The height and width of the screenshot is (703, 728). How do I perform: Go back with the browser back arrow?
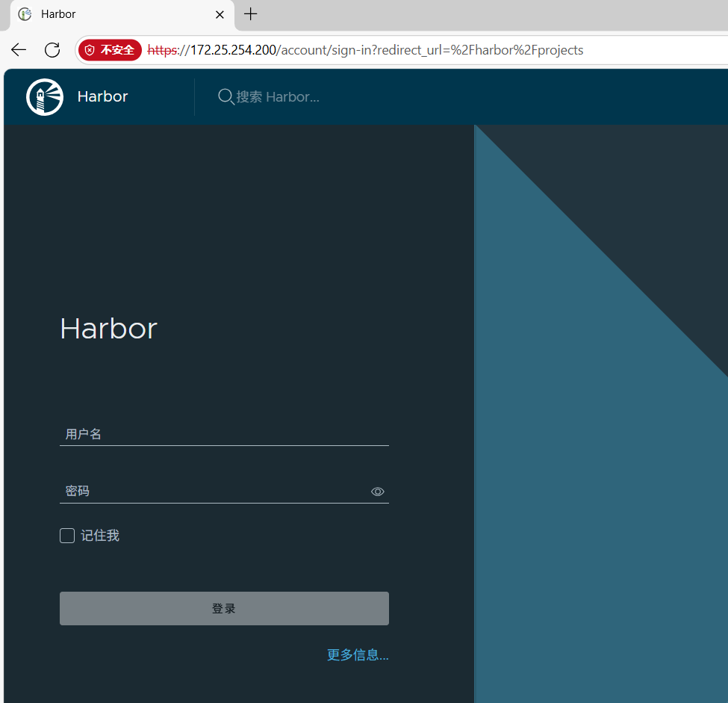(x=19, y=50)
